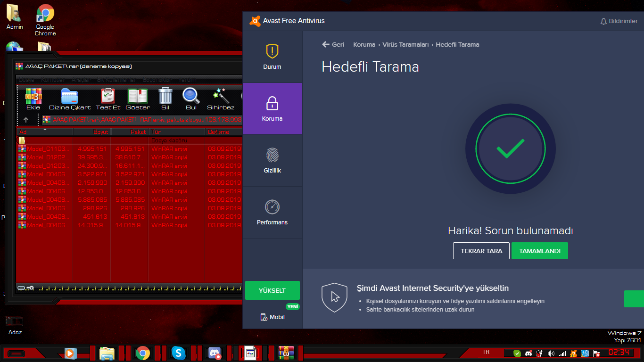This screenshot has height=362, width=644.
Task: Click the Google Chrome desktop shortcut
Action: point(45,20)
